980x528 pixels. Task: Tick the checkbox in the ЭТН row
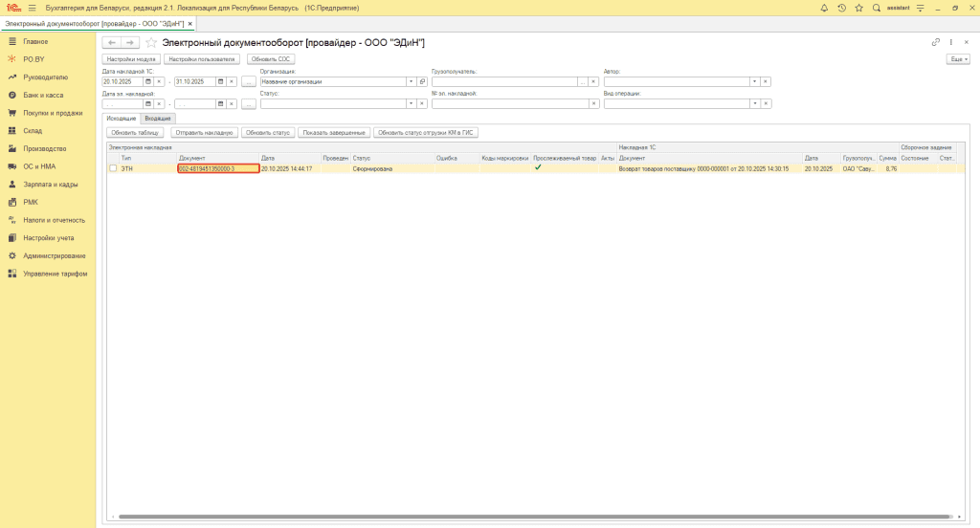click(113, 168)
